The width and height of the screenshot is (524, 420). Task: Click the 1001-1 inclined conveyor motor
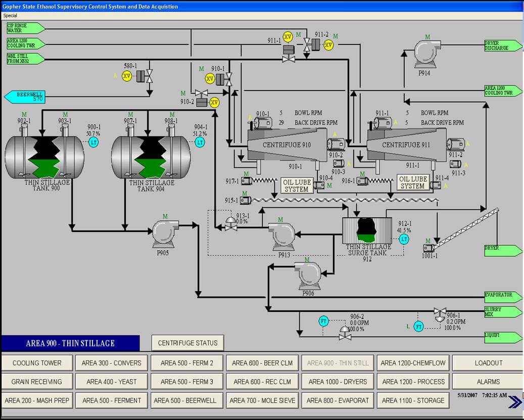click(428, 248)
